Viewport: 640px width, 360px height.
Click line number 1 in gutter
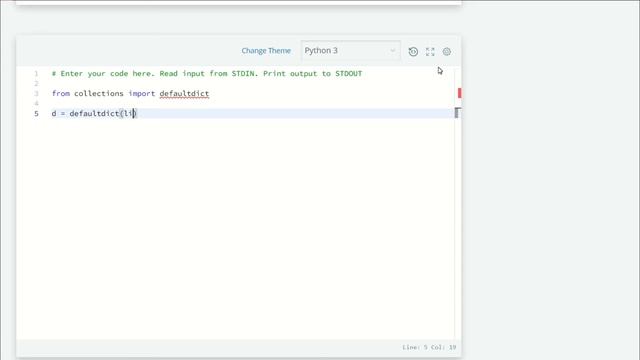click(36, 74)
